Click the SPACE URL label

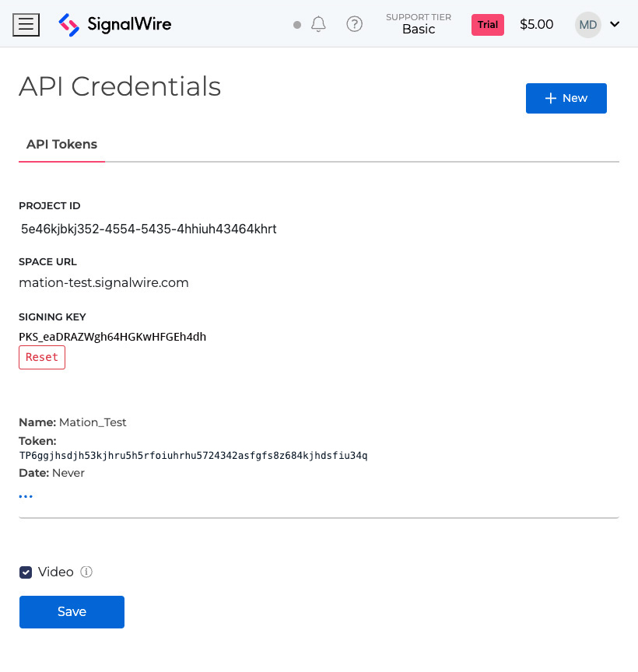point(47,262)
